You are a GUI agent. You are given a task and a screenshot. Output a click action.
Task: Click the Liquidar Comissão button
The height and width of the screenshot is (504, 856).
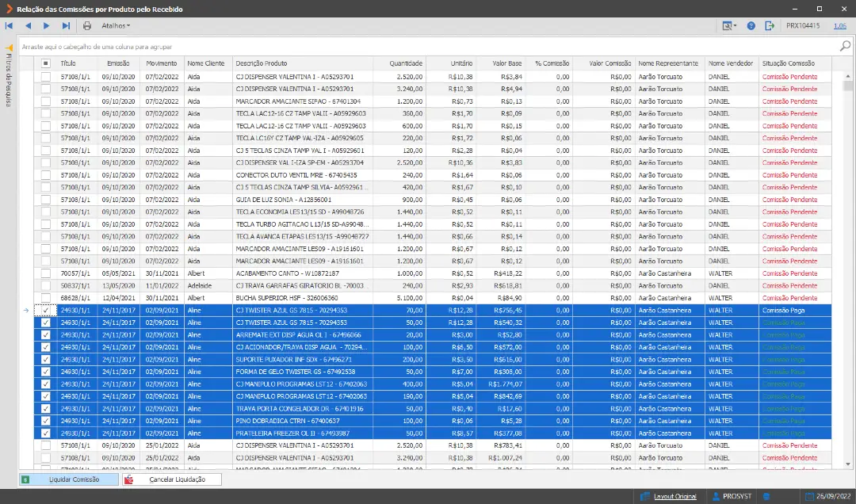(x=69, y=479)
